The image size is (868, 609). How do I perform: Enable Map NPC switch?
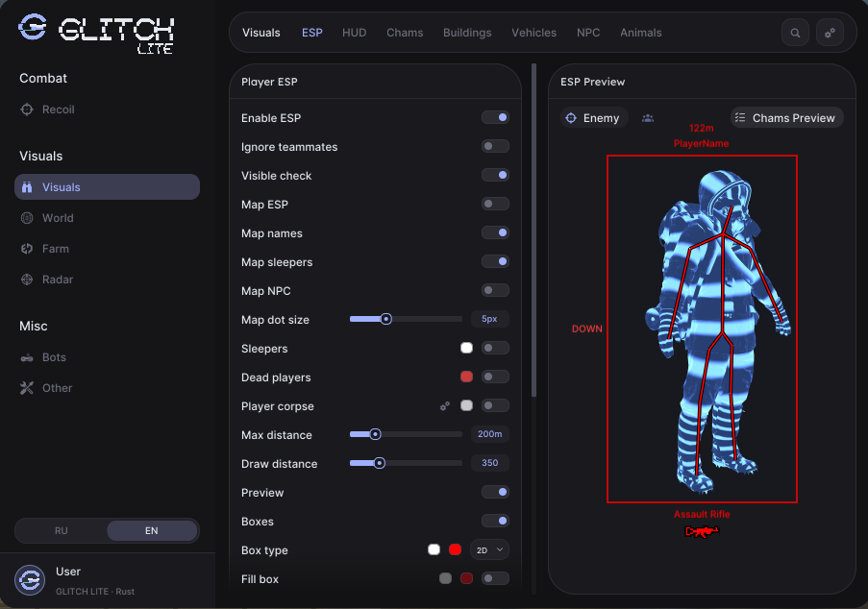pos(495,290)
